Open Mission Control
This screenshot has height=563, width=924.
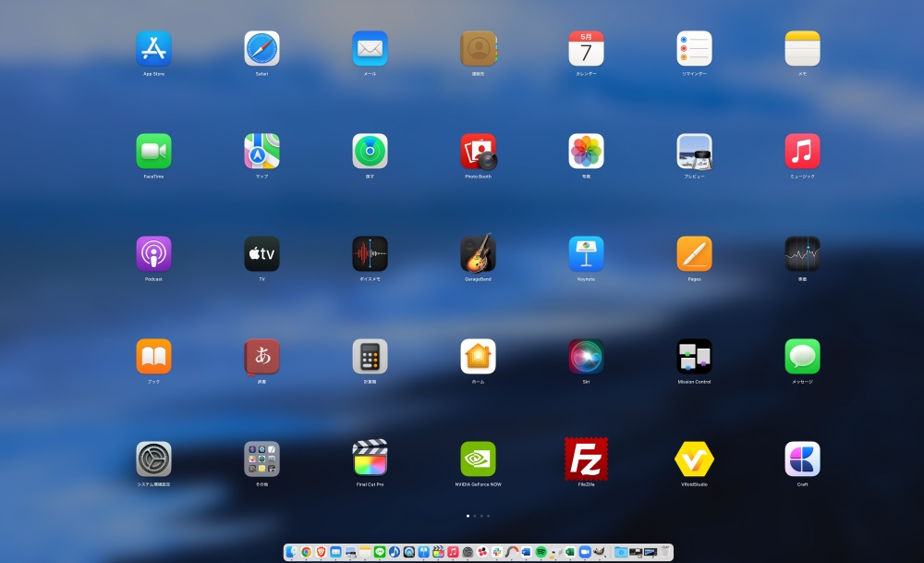pos(694,356)
